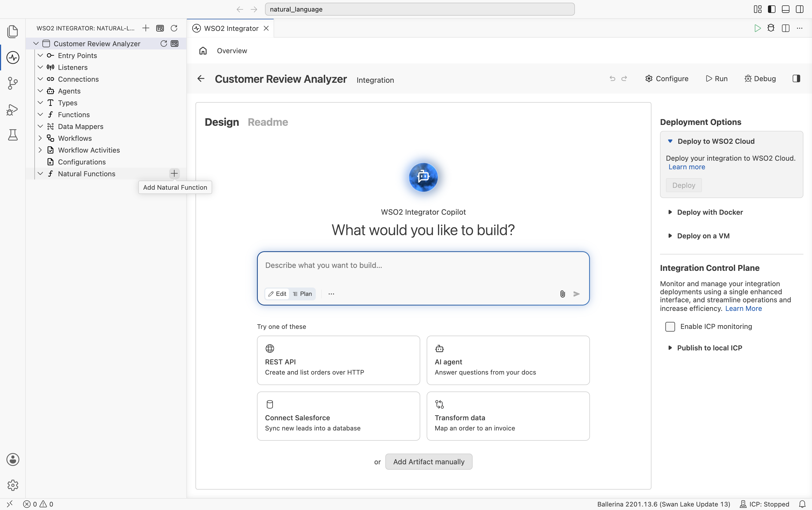Screen dimensions: 812x510
Task: Toggle secondary side bar in title bar
Action: pos(800,9)
